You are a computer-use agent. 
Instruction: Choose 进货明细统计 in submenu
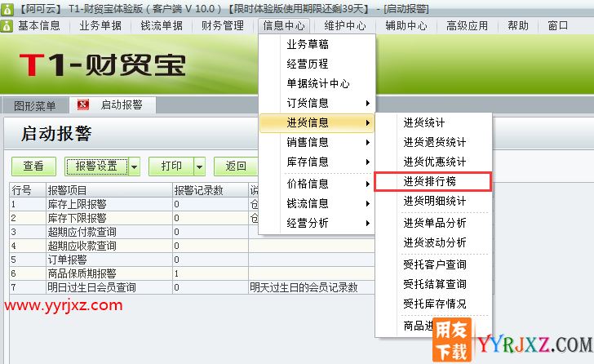click(433, 201)
